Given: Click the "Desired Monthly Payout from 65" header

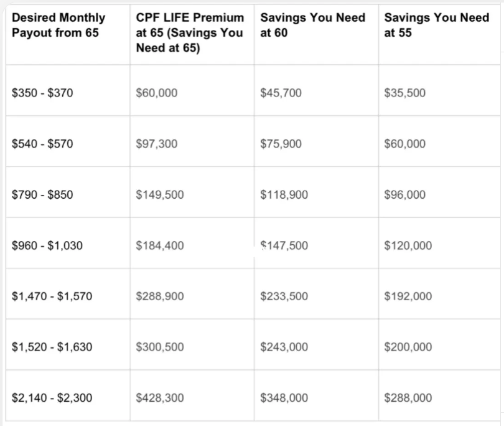Looking at the screenshot, I should [x=58, y=24].
